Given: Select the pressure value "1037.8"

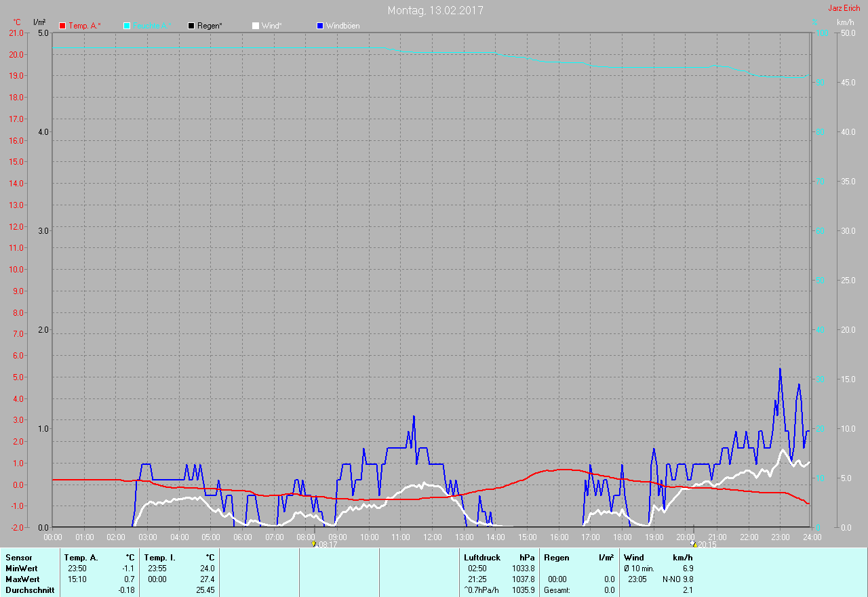Looking at the screenshot, I should tap(524, 579).
